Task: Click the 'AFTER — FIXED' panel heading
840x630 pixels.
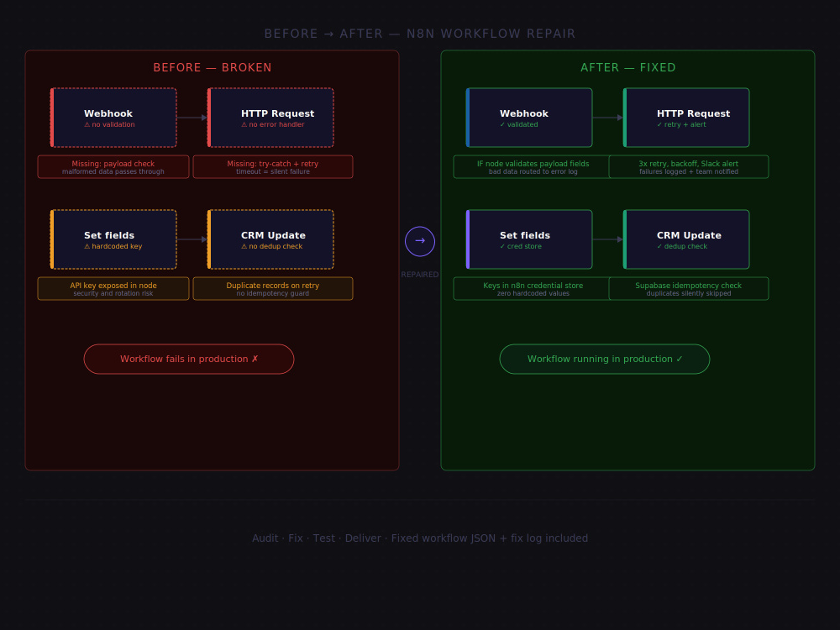Action: (627, 67)
